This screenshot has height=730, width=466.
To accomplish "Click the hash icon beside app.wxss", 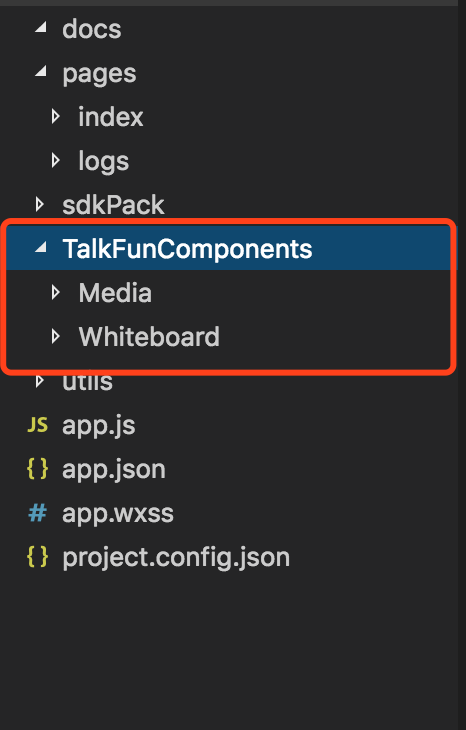I will (37, 513).
